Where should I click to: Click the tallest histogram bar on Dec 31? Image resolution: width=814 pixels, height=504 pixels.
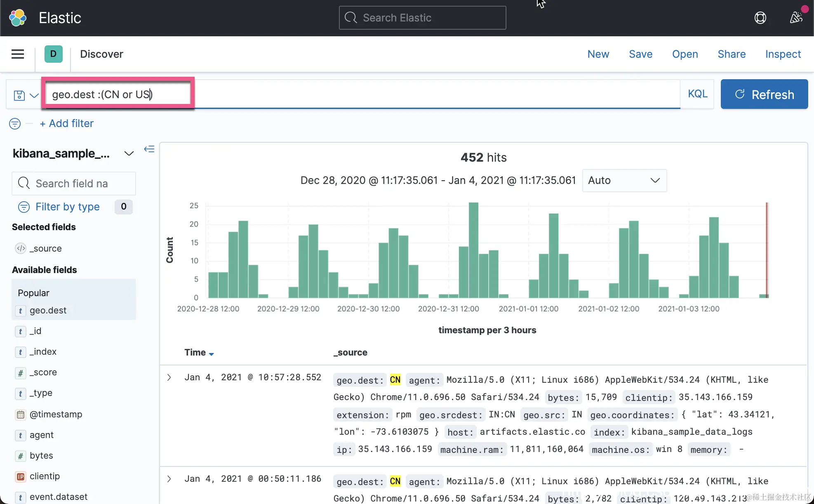point(473,250)
